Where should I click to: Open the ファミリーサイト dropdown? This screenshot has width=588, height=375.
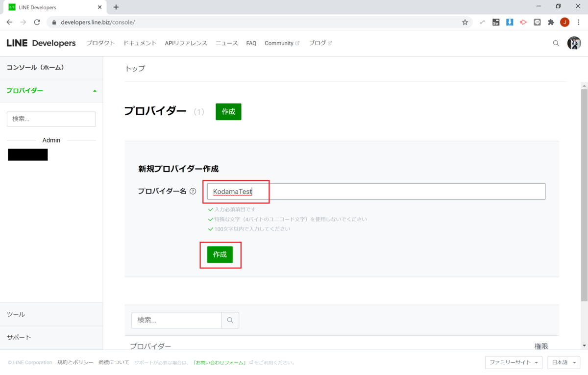[x=514, y=362]
